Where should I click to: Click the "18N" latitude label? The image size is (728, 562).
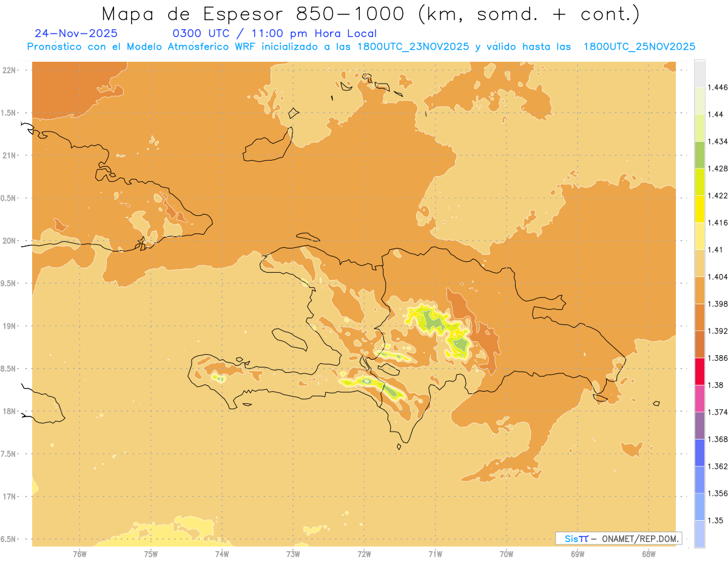10,411
